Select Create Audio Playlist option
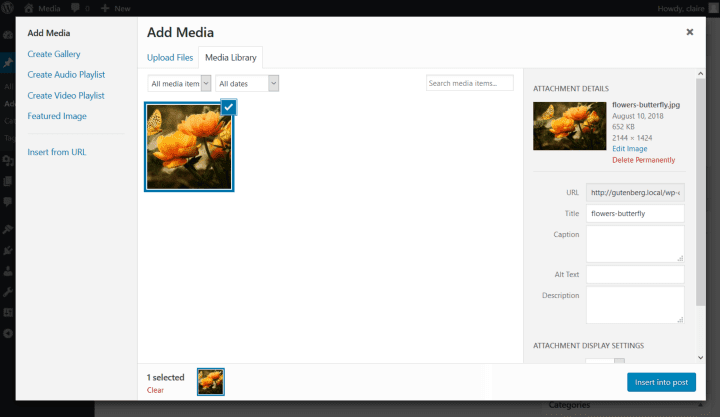 pos(66,75)
